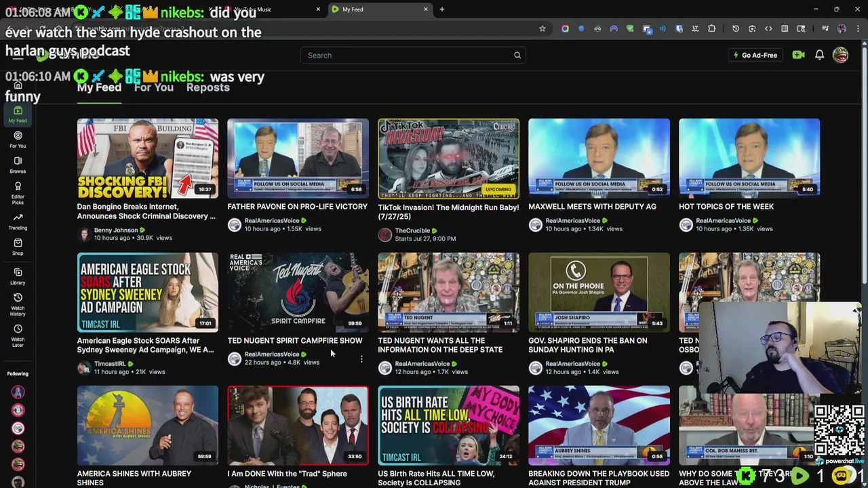Open Browse in the left sidebar
The height and width of the screenshot is (488, 868).
point(18,165)
